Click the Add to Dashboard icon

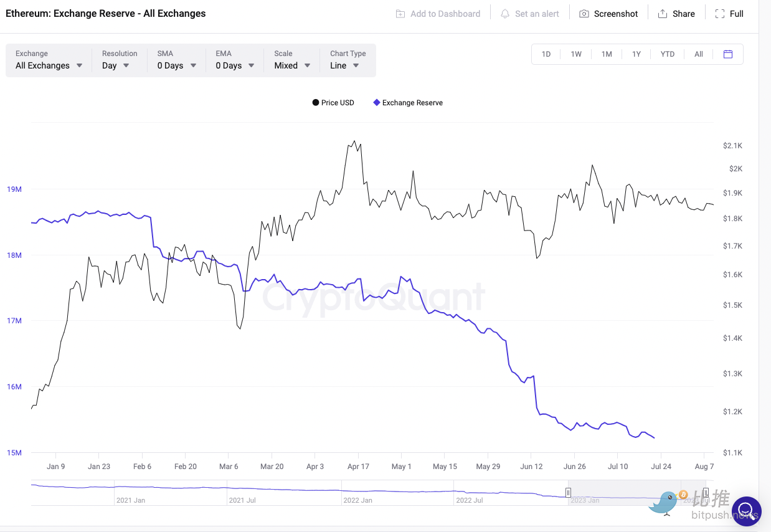(400, 14)
